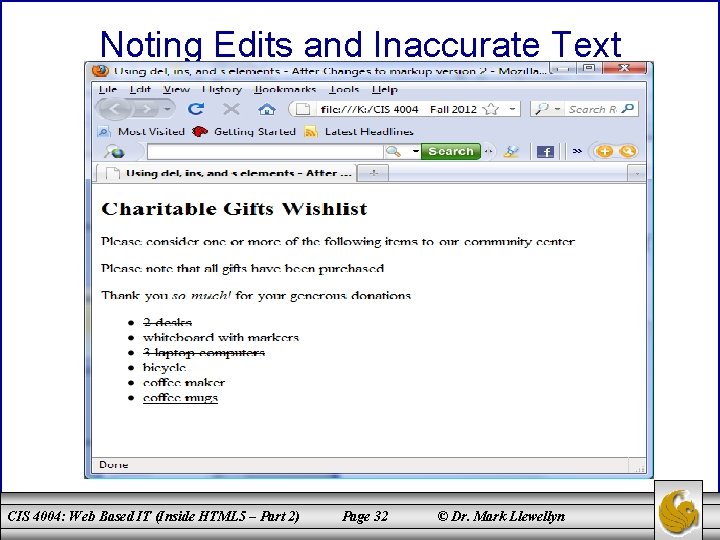Go to the Home page icon
The width and height of the screenshot is (720, 540).
pyautogui.click(x=267, y=109)
